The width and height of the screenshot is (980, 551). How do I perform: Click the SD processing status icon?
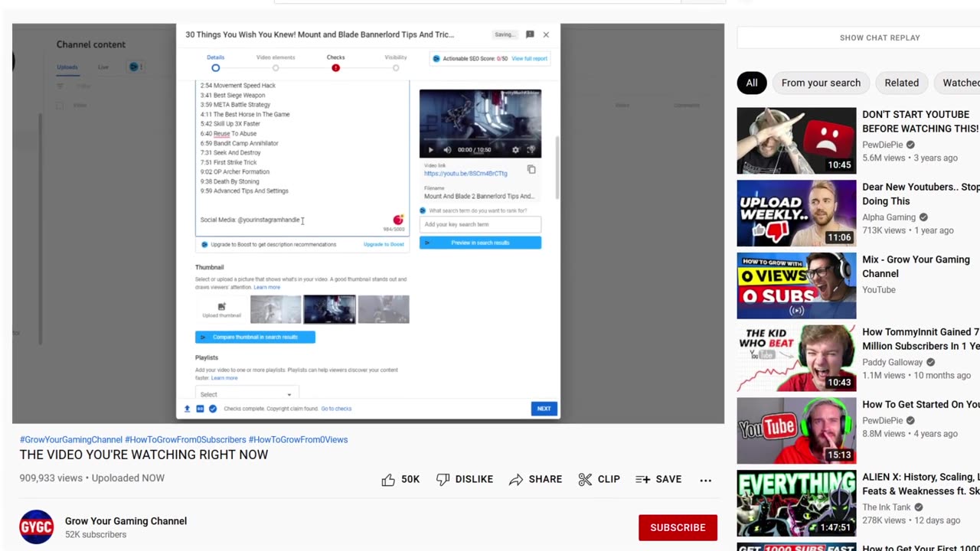(200, 409)
